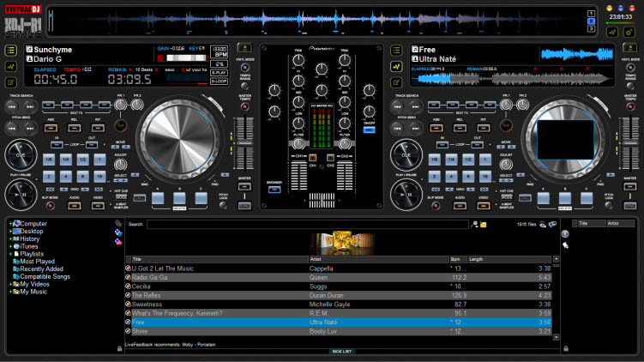Click yellow folder icon beside search bar
This screenshot has height=362, width=644.
pyautogui.click(x=484, y=225)
